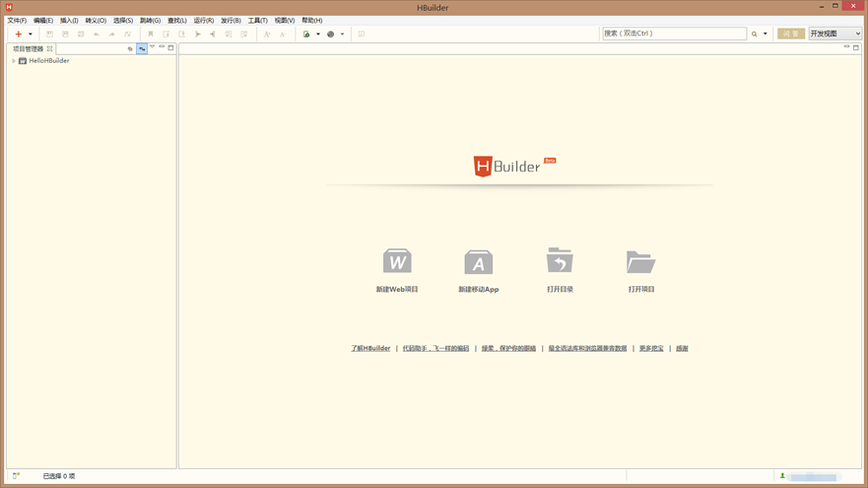
Task: Click the last toolbar icon after debug dropdown
Action: (x=362, y=35)
